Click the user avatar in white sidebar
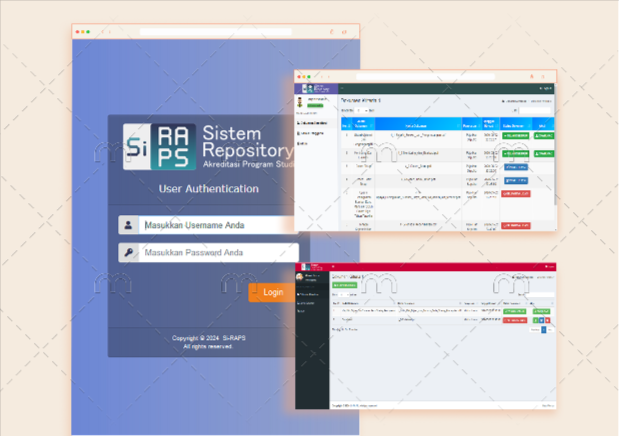 [x=300, y=102]
